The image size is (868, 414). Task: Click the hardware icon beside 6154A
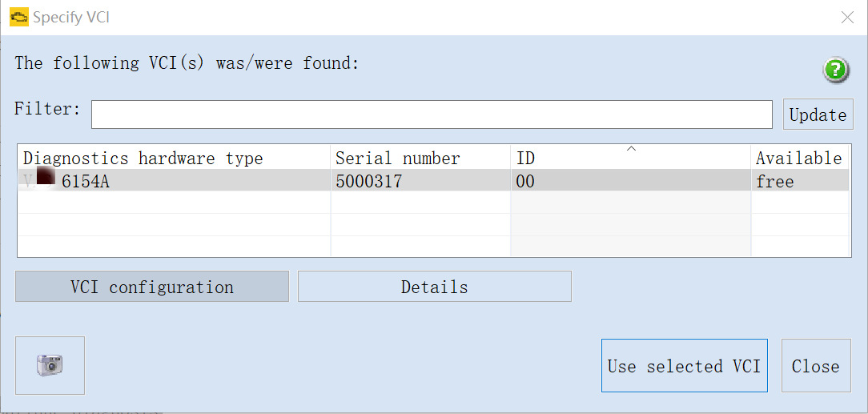point(45,179)
